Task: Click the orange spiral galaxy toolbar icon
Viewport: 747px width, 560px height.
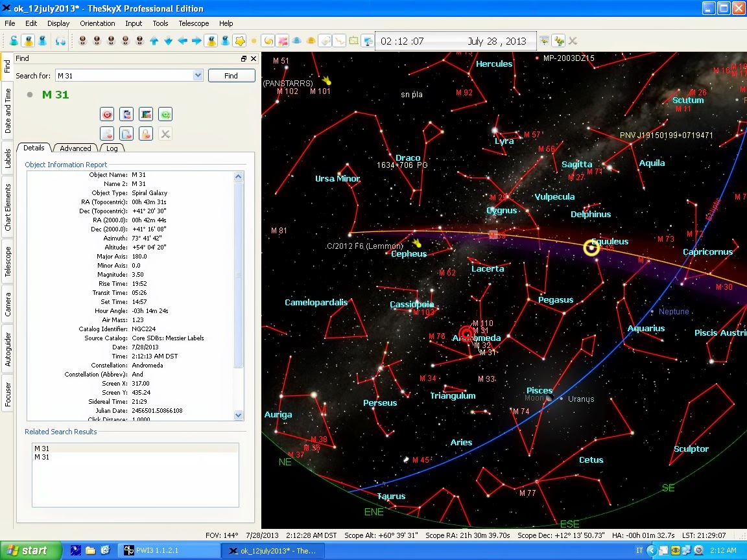Action: pos(268,41)
